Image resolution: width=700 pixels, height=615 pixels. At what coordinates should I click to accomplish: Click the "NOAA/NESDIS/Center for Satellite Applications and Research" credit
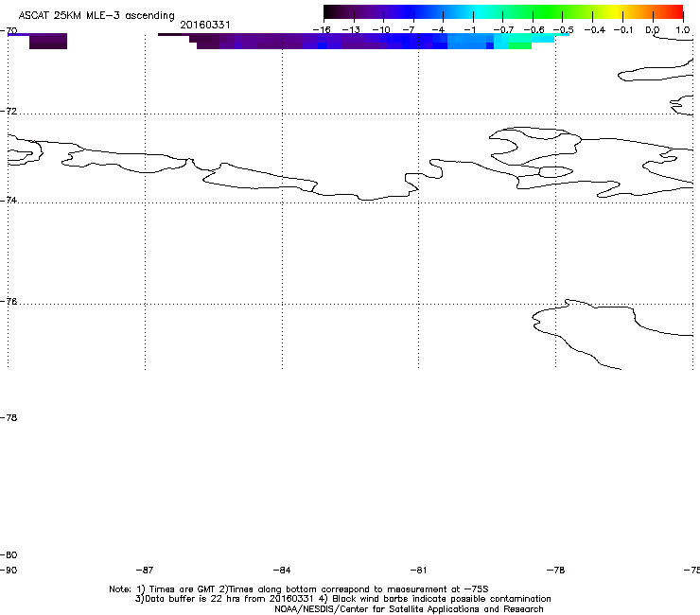(x=409, y=609)
